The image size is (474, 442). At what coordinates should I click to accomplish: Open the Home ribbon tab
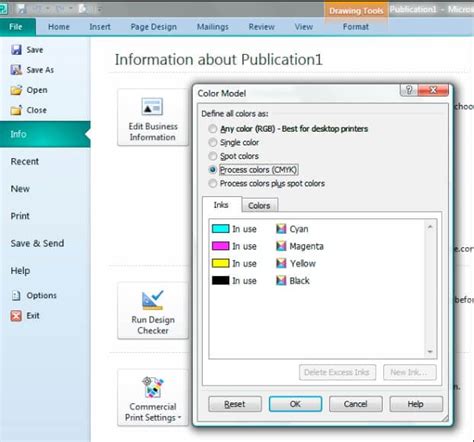pyautogui.click(x=59, y=27)
